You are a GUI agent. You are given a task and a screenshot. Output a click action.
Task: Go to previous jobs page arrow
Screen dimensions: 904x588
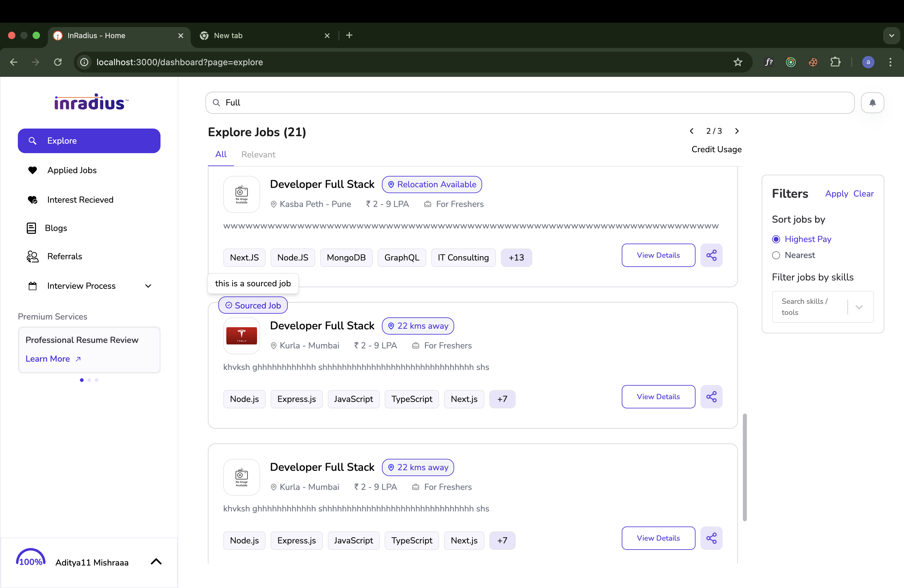[x=692, y=131]
